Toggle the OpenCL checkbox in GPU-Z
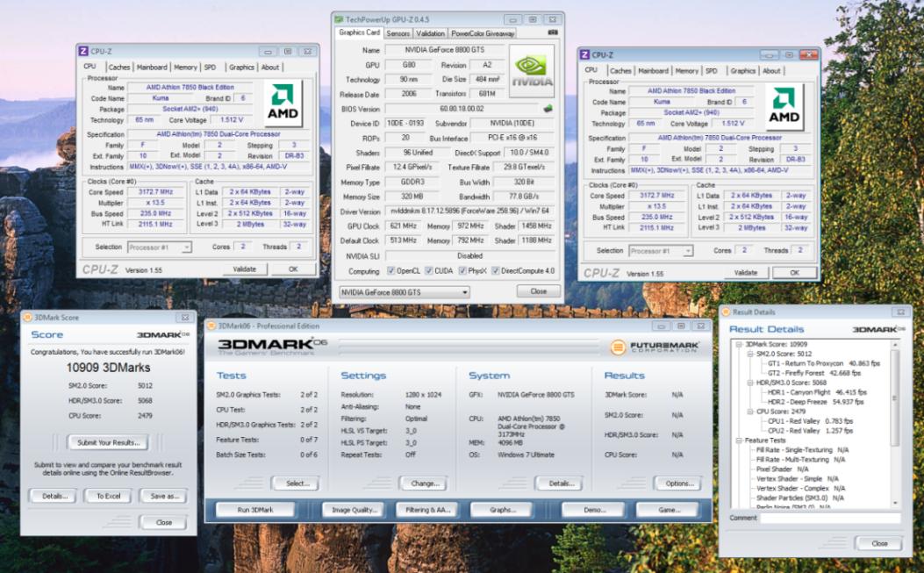This screenshot has height=573, width=924. coord(390,271)
